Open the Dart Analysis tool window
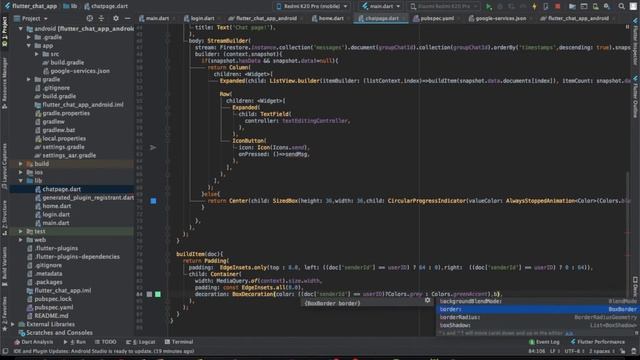This screenshot has height=360, width=640. 34,342
